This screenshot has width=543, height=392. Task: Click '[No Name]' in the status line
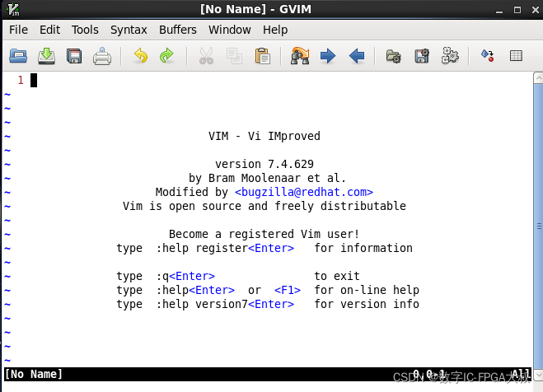click(33, 374)
